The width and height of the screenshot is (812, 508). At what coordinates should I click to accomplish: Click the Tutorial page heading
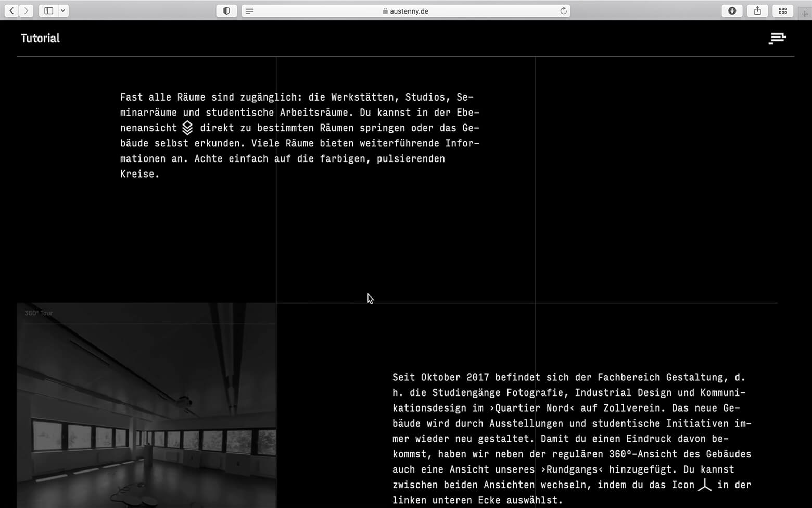pyautogui.click(x=40, y=38)
